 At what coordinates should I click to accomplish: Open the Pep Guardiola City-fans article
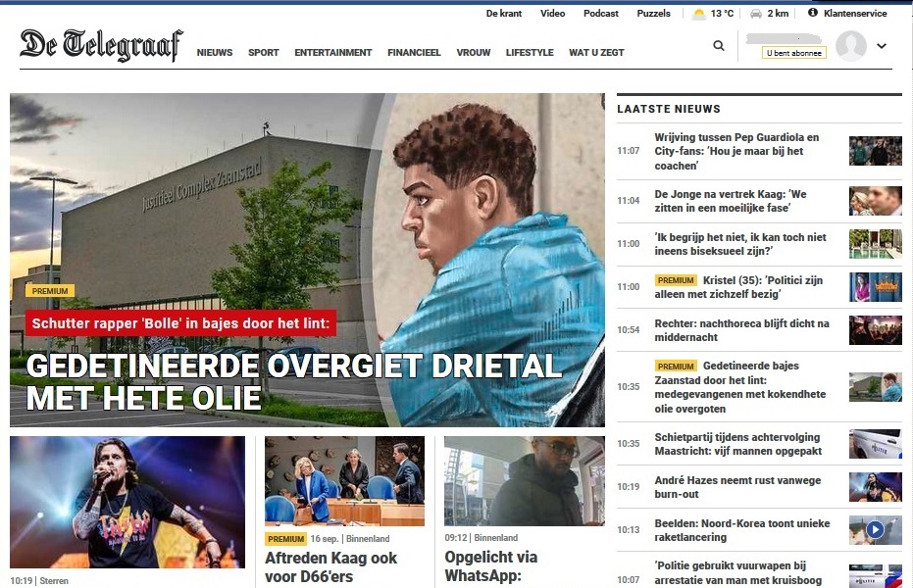[x=736, y=151]
